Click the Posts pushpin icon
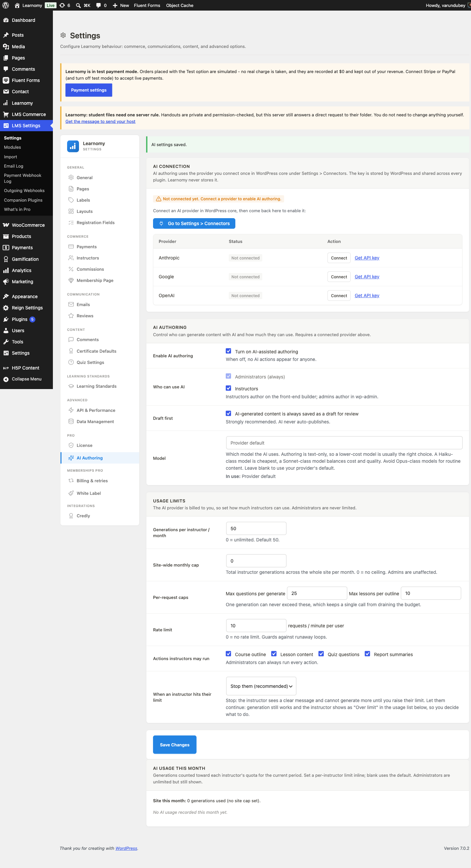471x868 pixels. coord(6,35)
